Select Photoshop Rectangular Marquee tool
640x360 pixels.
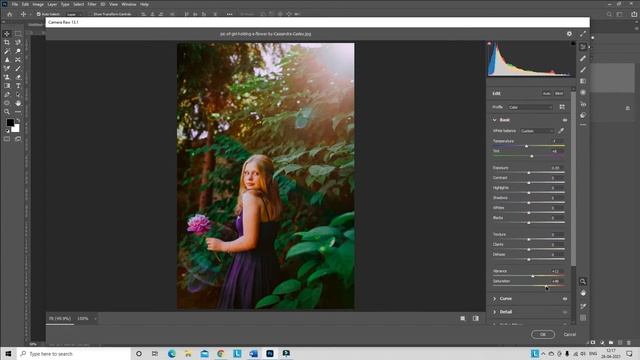point(18,34)
